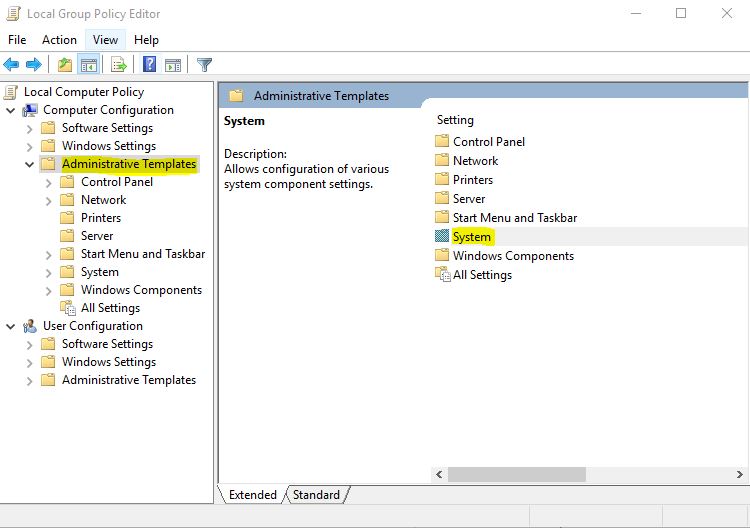This screenshot has width=750, height=528.
Task: Open the Action menu
Action: tap(59, 40)
